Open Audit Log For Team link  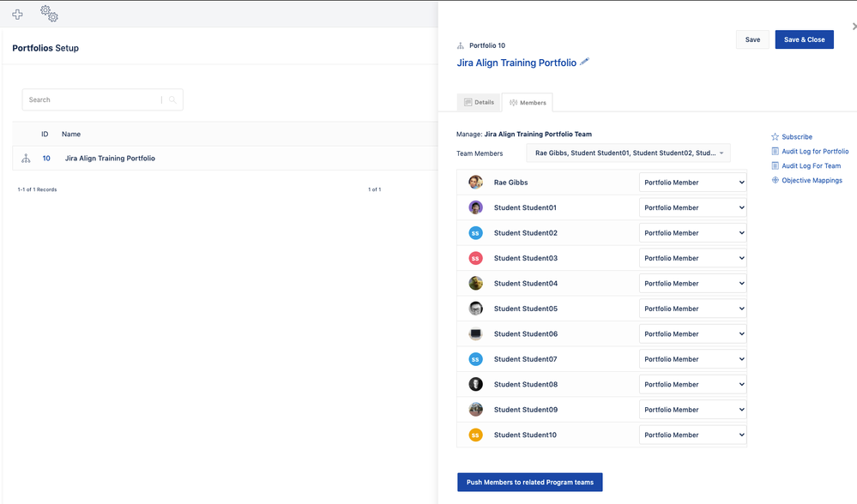point(811,166)
